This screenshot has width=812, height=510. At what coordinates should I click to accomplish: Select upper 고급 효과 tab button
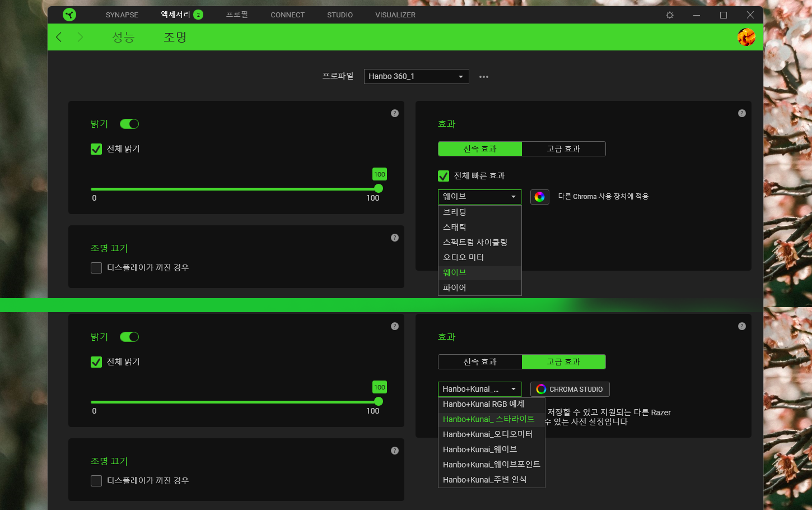pyautogui.click(x=564, y=149)
